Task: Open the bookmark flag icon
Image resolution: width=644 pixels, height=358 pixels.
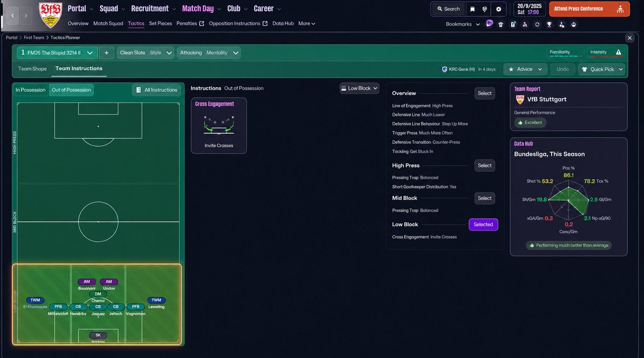Action: pyautogui.click(x=472, y=9)
